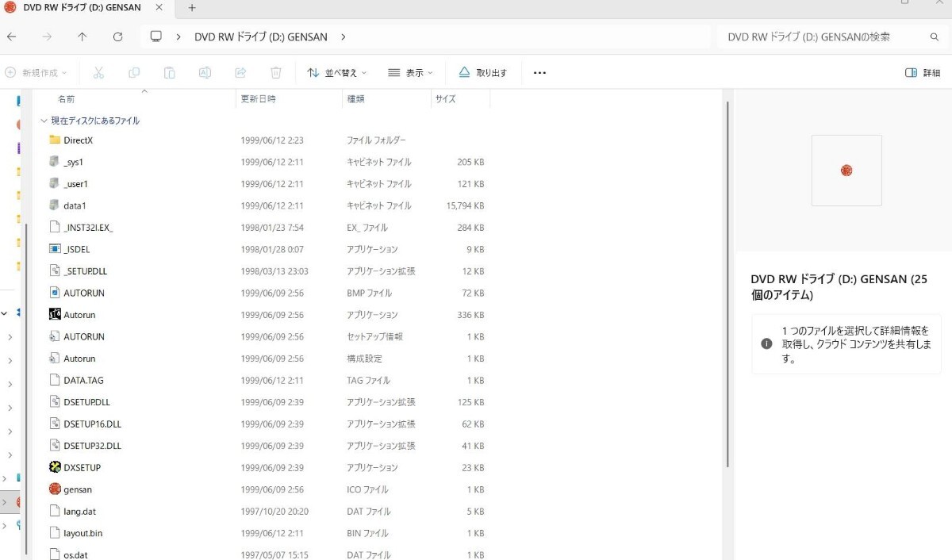This screenshot has height=560, width=952.
Task: Select the data1 cabinet file icon
Action: (x=55, y=205)
